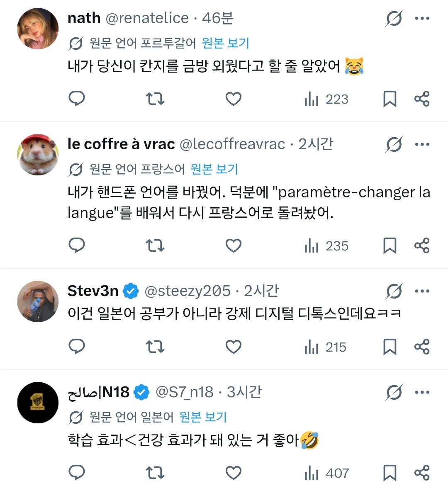Open the three-dot menu for @S7_n18's tweet

(422, 392)
